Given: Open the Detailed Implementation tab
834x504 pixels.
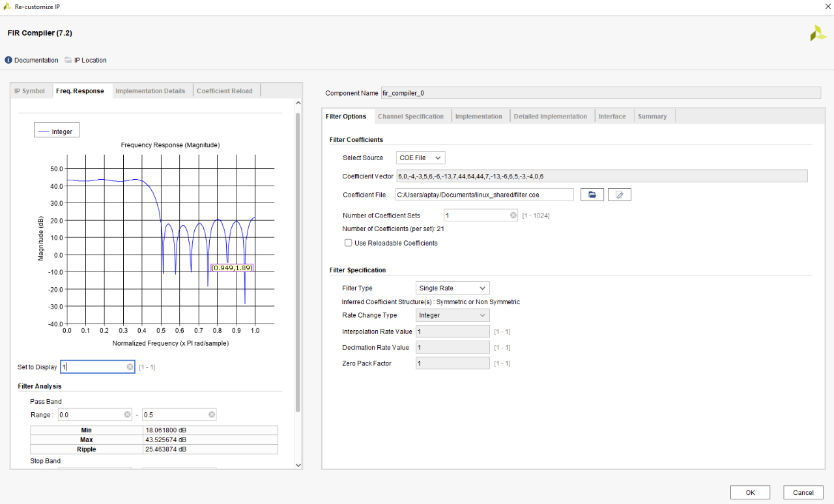Looking at the screenshot, I should (551, 116).
